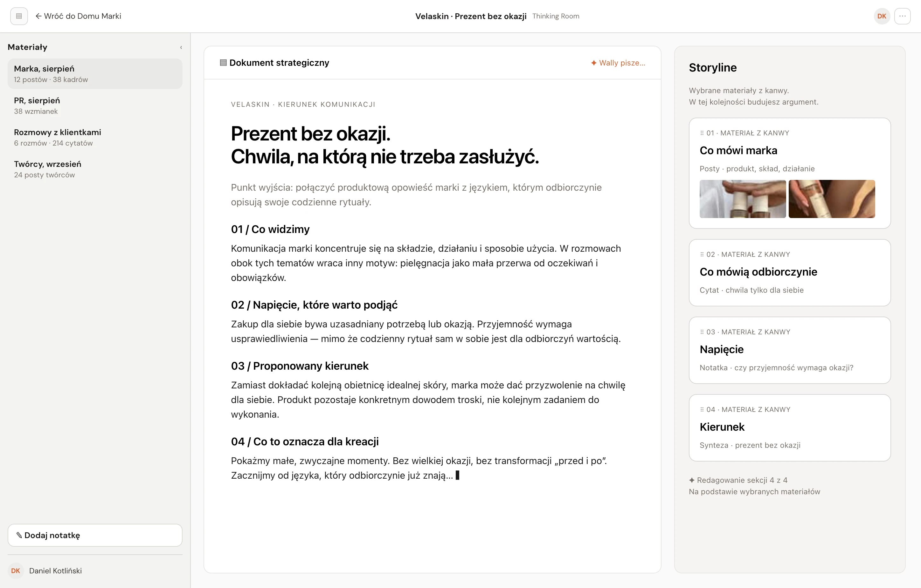Click the drag handle on card 03

point(702,332)
